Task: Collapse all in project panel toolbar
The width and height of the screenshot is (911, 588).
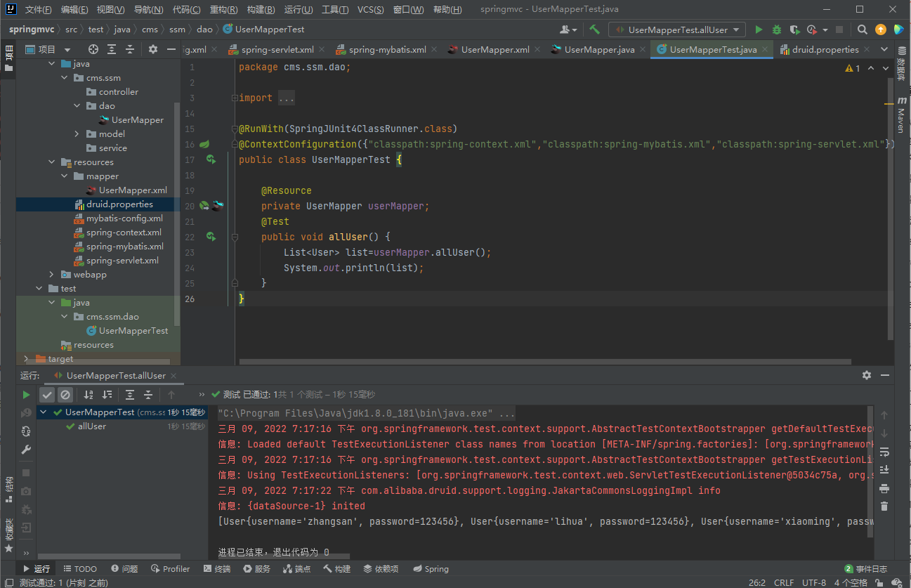Action: [129, 49]
